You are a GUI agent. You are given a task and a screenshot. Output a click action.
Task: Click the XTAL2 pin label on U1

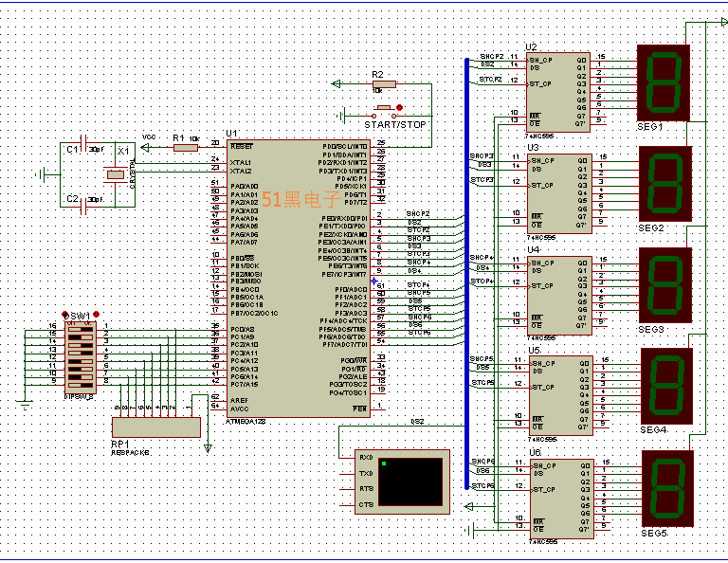pos(241,172)
